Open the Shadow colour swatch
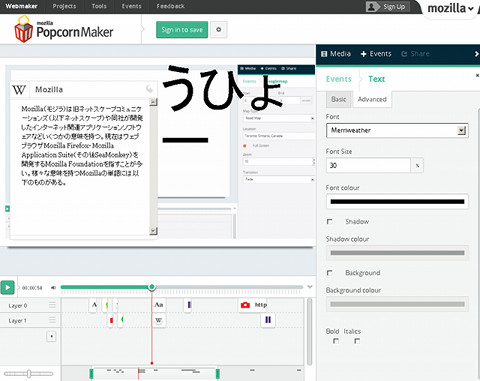 coord(397,253)
